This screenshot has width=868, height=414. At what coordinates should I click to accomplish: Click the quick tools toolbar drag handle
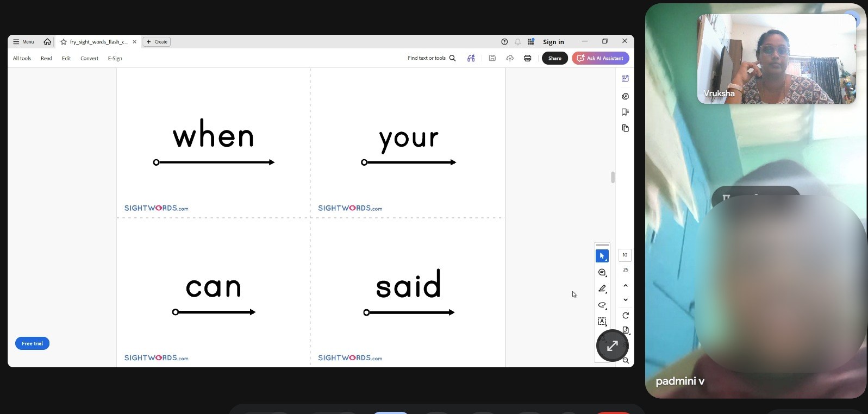[602, 245]
